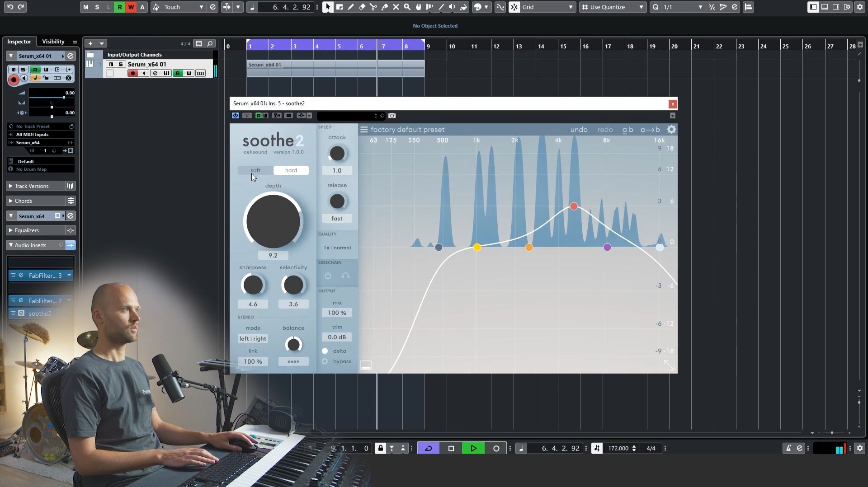Enable the bypass radio button
Screen dimensions: 868x487
(325, 361)
